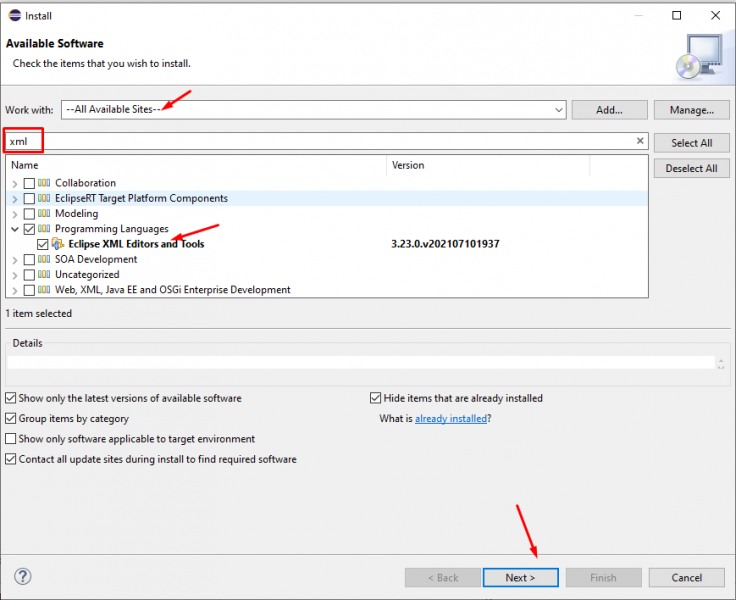
Task: Uncheck the Programming Languages checkbox
Action: [x=29, y=229]
